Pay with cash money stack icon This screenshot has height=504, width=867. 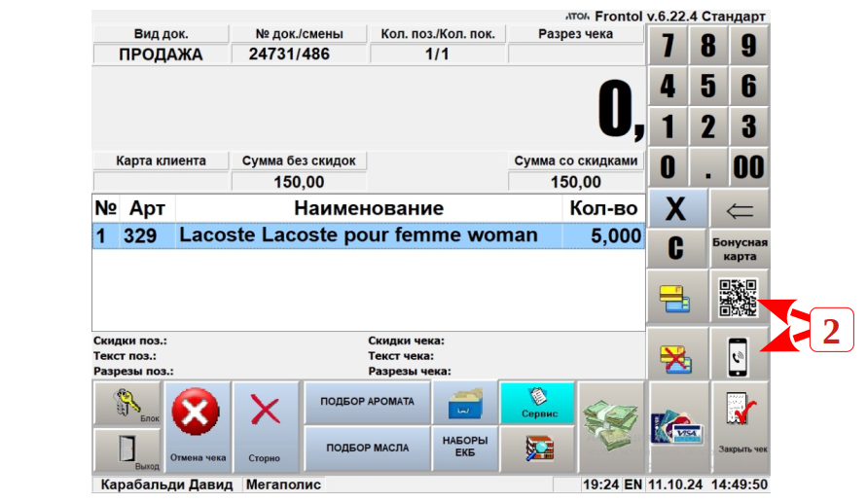tap(611, 426)
